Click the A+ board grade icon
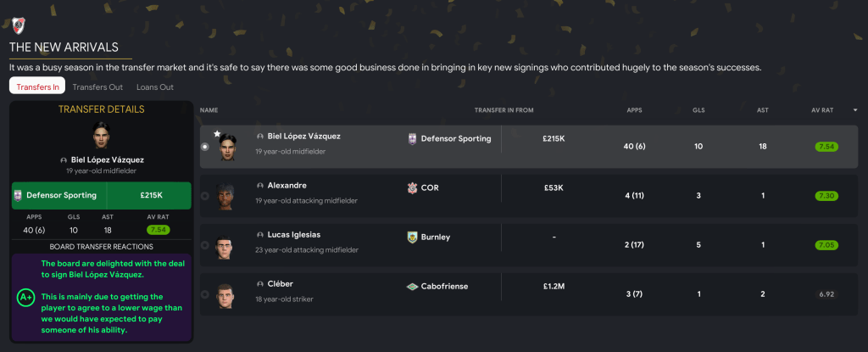This screenshot has width=868, height=352. tap(26, 298)
